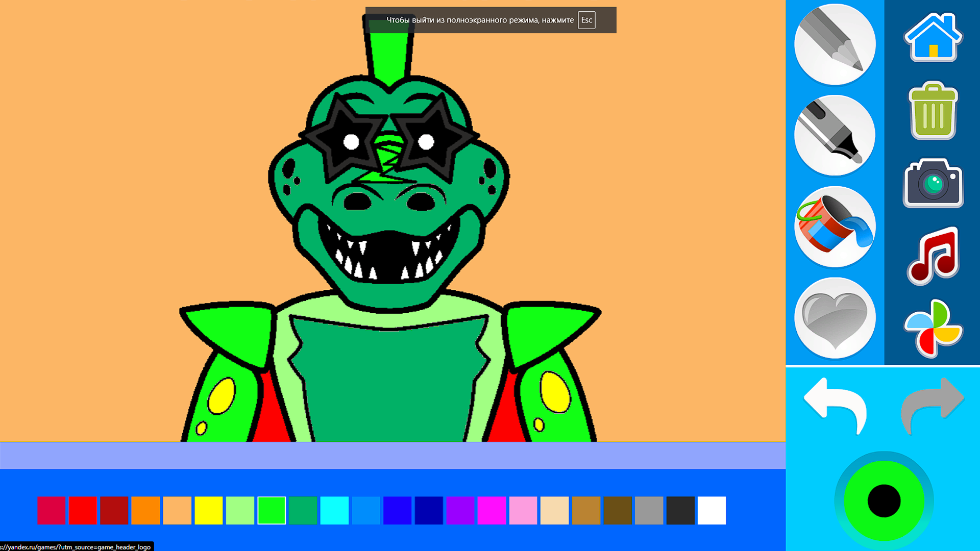Redo with the gray forward arrow

(x=932, y=406)
